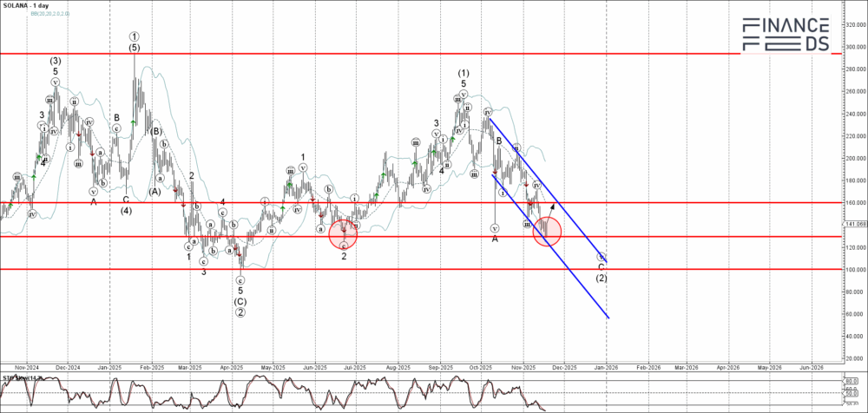Click the (A) wave label

click(x=155, y=192)
